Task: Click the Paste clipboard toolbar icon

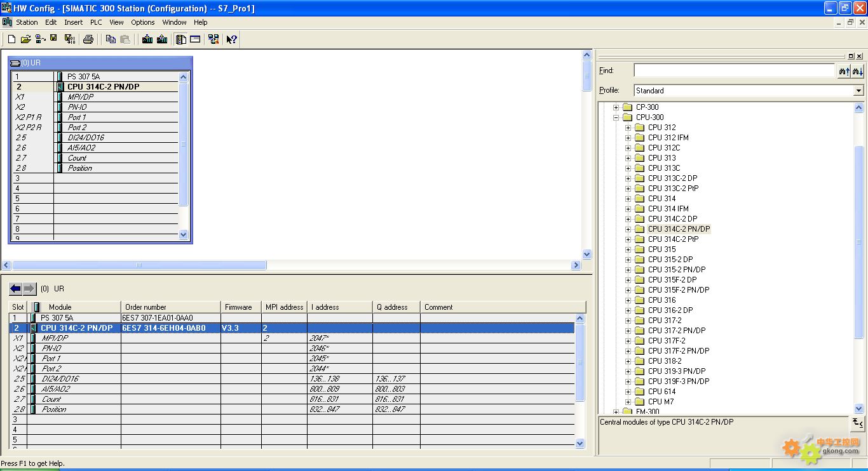Action: 125,39
